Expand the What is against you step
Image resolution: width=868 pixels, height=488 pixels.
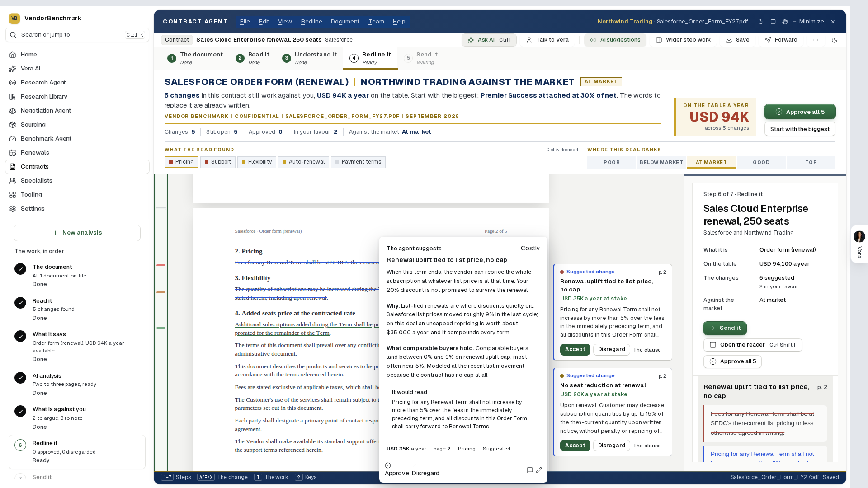point(77,418)
